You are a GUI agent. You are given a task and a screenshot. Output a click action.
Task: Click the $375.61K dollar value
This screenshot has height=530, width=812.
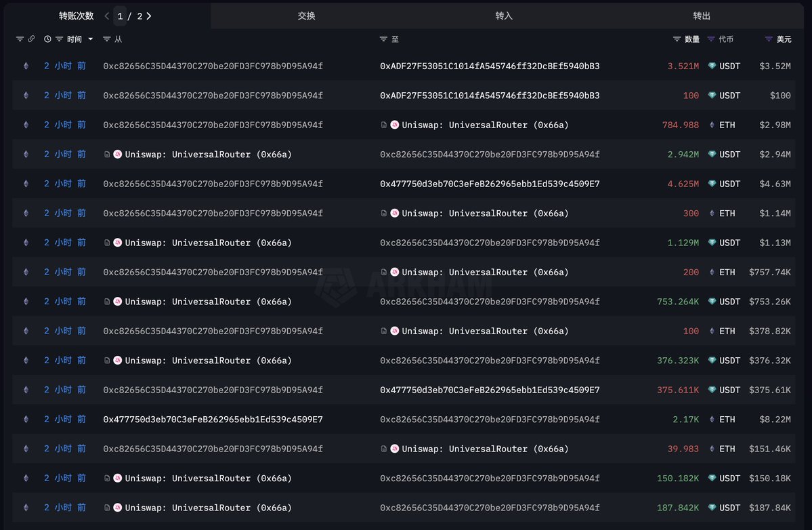[x=769, y=390]
